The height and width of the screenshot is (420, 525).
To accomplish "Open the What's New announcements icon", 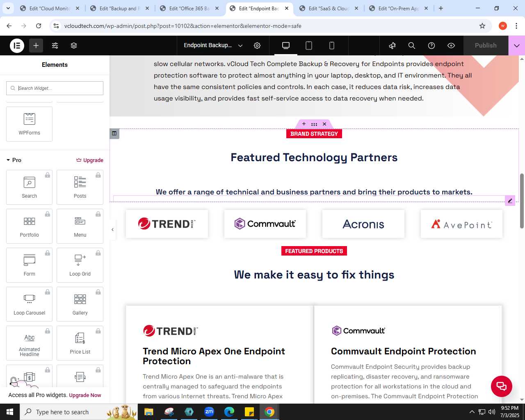I will point(392,46).
